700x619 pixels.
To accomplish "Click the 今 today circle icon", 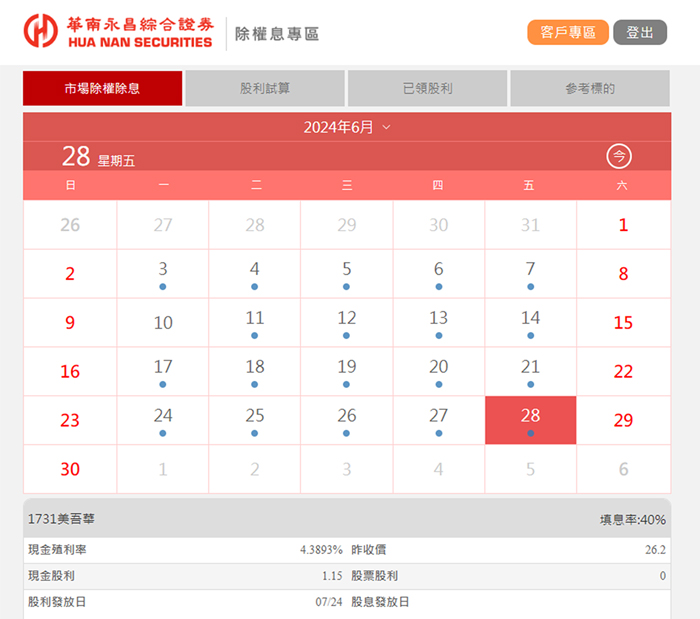I will tap(619, 156).
